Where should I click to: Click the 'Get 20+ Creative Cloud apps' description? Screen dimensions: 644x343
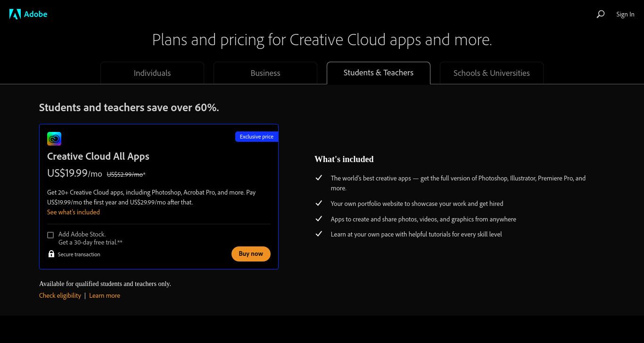(x=151, y=197)
